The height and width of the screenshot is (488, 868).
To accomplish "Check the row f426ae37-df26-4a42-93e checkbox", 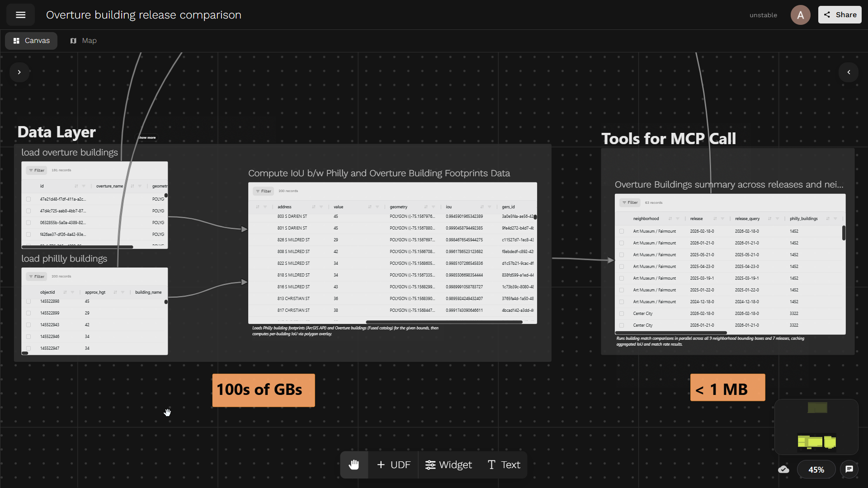I will [28, 235].
